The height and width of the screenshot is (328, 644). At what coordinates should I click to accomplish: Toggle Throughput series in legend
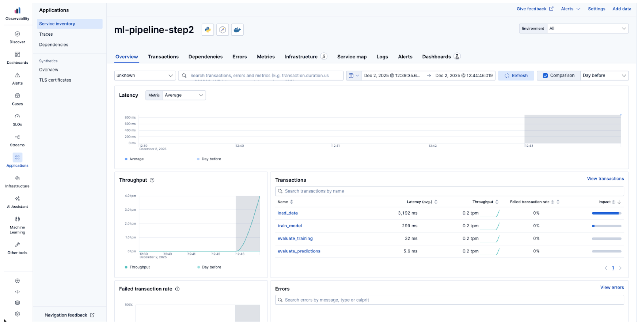point(137,267)
